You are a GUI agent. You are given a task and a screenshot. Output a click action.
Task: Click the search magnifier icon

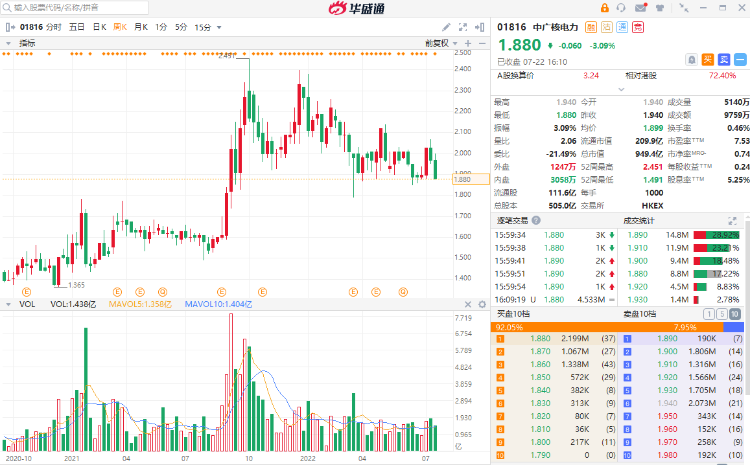pyautogui.click(x=7, y=8)
